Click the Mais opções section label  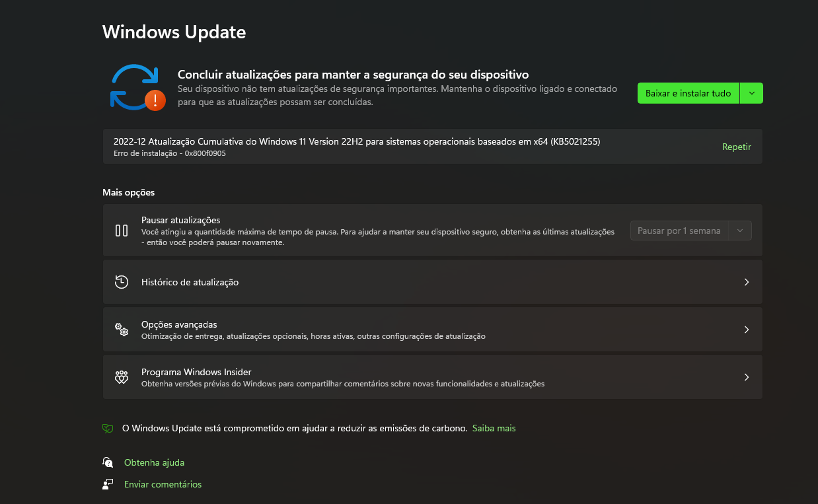pyautogui.click(x=128, y=193)
